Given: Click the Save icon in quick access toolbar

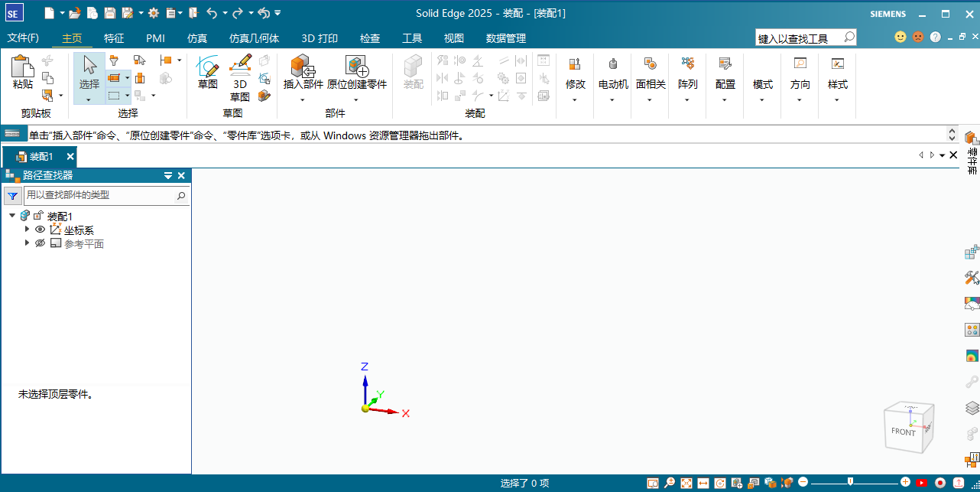Looking at the screenshot, I should click(109, 13).
